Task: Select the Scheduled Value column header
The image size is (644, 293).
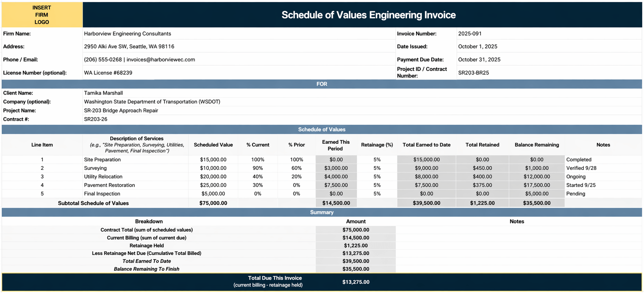Action: pos(213,145)
